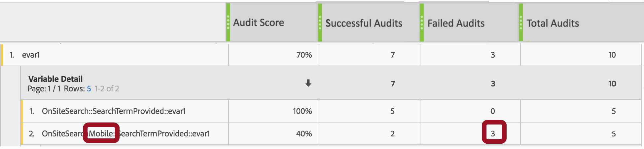
Task: Click the Page 1 / 1 pagination text
Action: point(44,89)
